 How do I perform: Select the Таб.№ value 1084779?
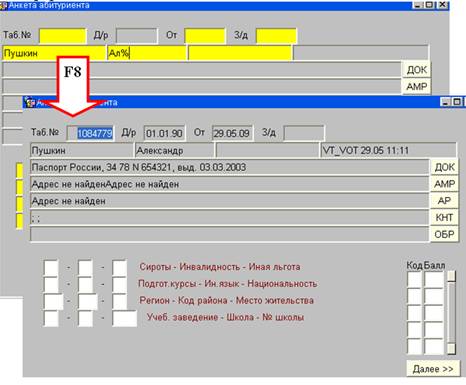(95, 133)
